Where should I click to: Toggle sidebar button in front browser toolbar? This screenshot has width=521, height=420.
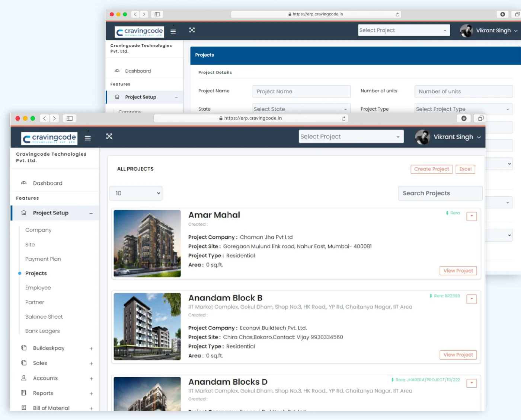70,118
